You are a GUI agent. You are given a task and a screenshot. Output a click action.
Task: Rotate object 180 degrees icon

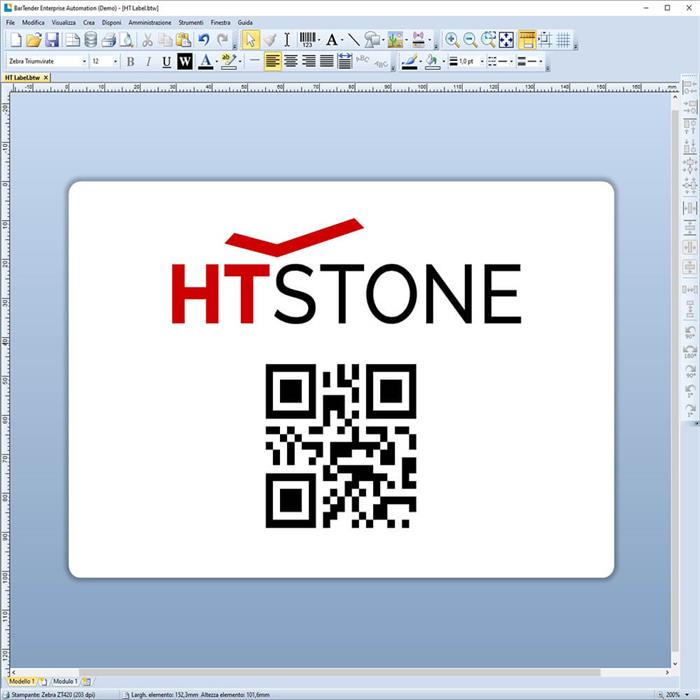coord(690,352)
